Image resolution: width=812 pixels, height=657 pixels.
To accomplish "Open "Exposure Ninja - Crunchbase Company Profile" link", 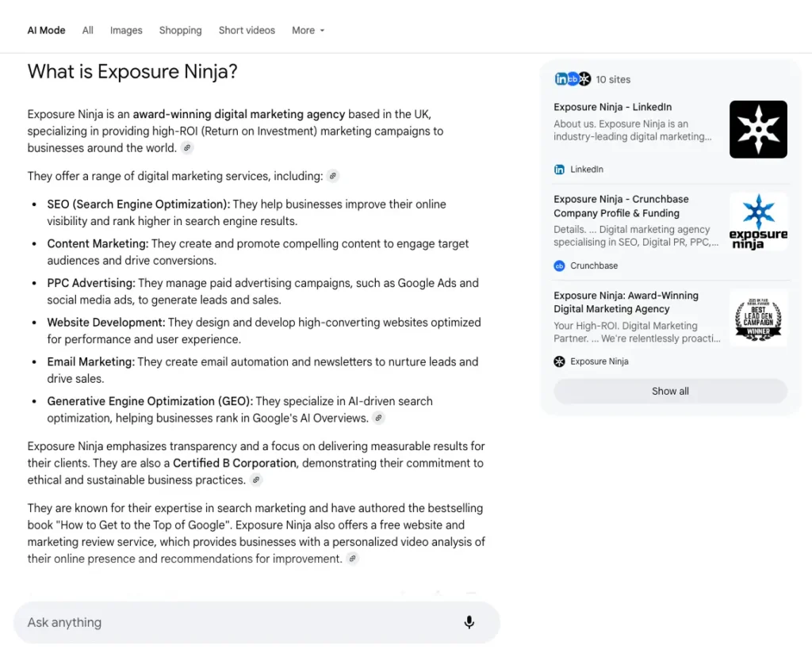I will [x=621, y=206].
